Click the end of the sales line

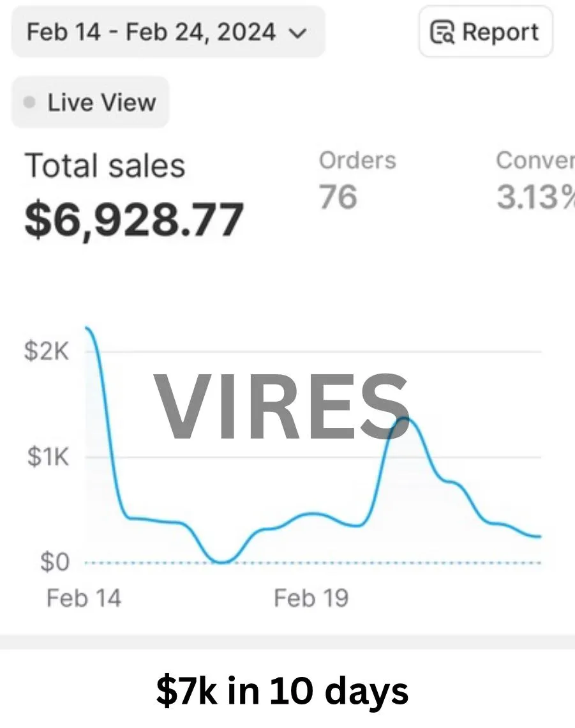(x=540, y=536)
